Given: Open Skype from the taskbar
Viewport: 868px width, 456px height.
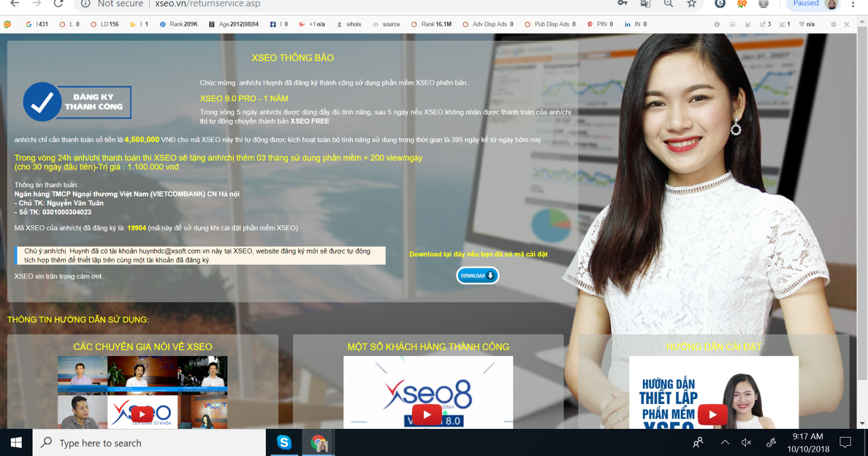Looking at the screenshot, I should [284, 442].
